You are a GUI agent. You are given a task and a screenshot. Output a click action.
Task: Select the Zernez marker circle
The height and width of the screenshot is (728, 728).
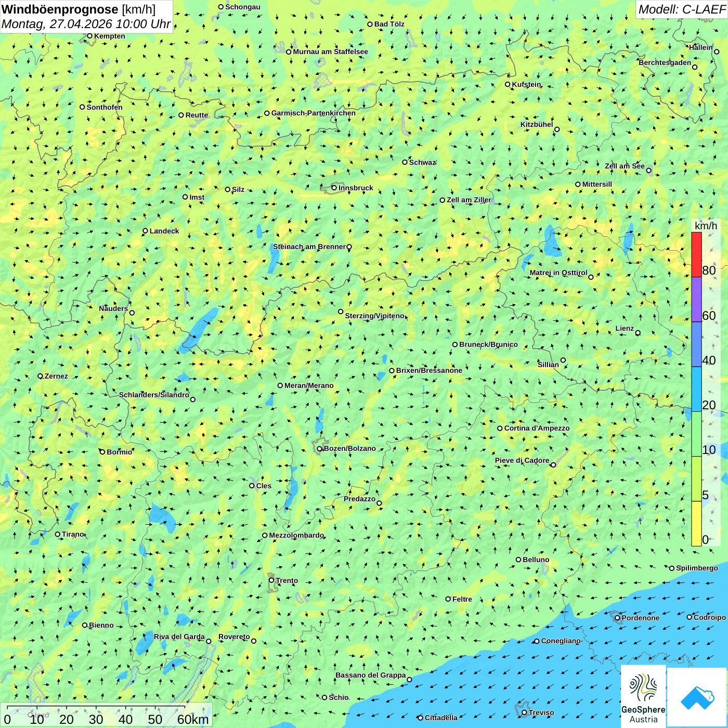tap(40, 376)
